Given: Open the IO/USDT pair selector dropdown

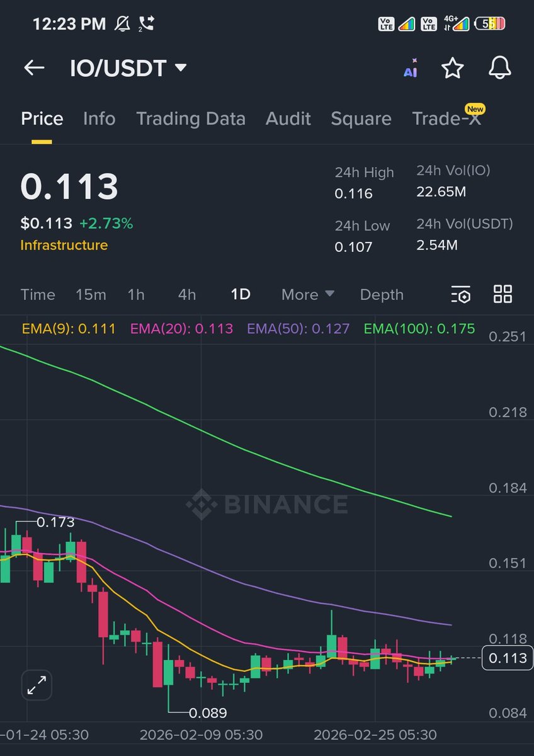Looking at the screenshot, I should (x=128, y=68).
